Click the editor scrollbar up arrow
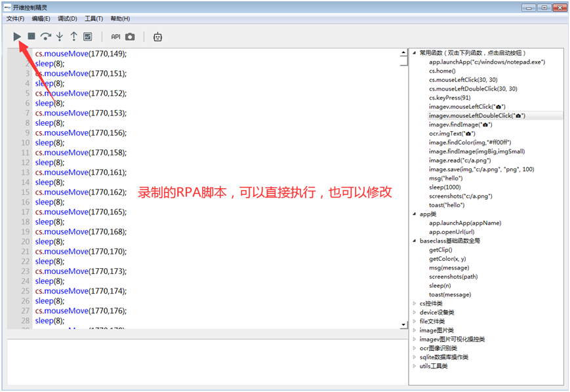Viewport: 570px width, 392px height. pyautogui.click(x=403, y=52)
